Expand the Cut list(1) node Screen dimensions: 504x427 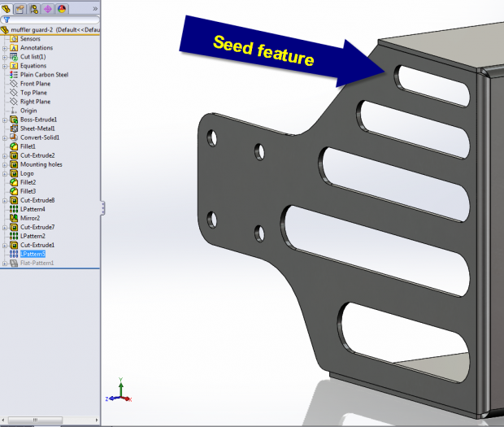[x=5, y=57]
